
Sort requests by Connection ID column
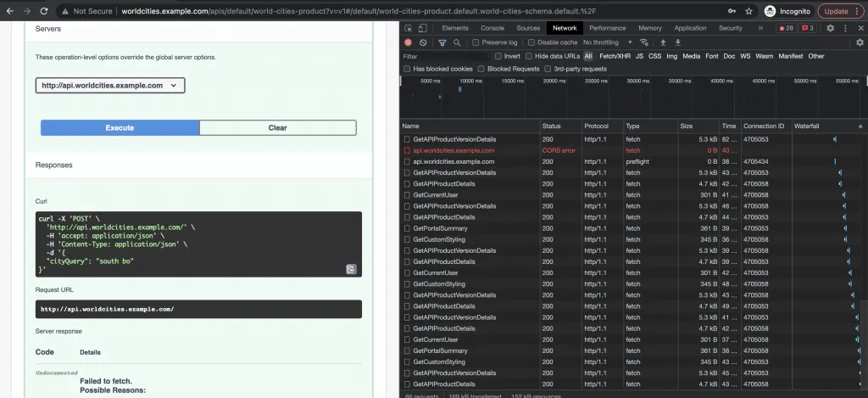point(766,126)
